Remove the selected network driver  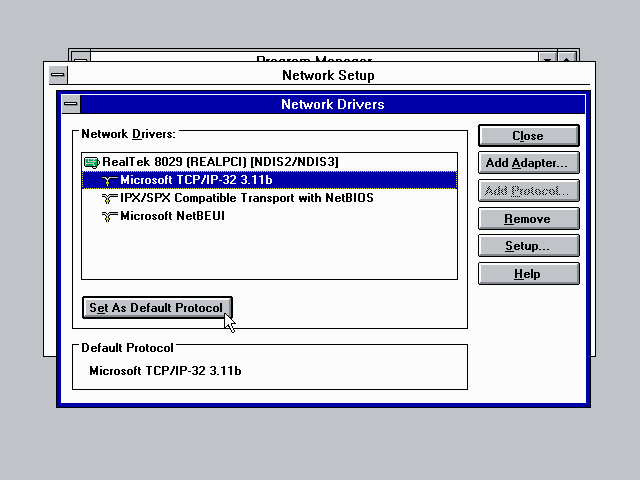coord(529,219)
